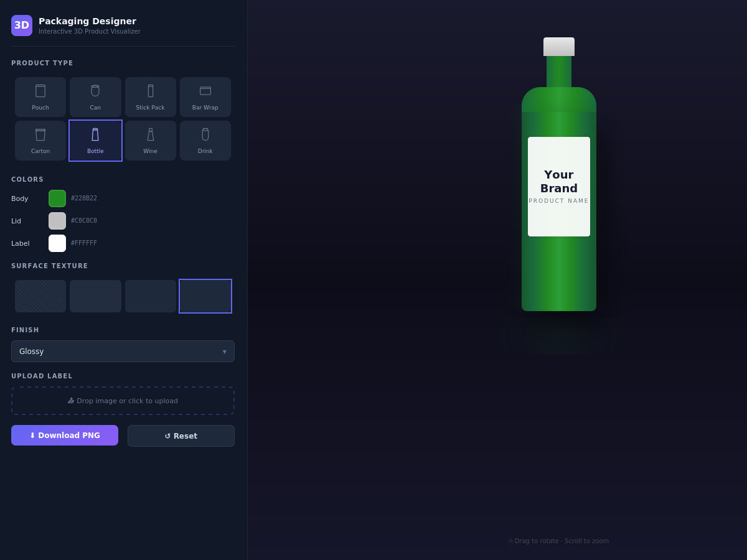This screenshot has height=560, width=747.
Task: Choose the Stick Pack product type
Action: [150, 96]
